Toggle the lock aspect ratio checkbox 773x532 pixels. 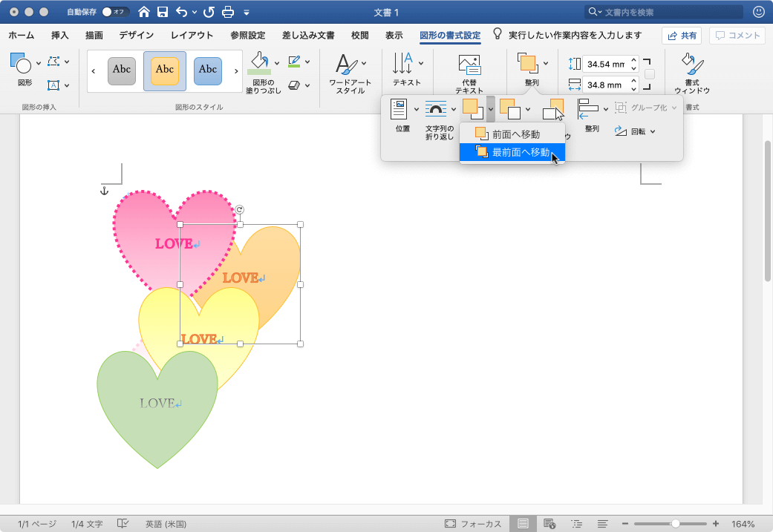click(x=650, y=74)
